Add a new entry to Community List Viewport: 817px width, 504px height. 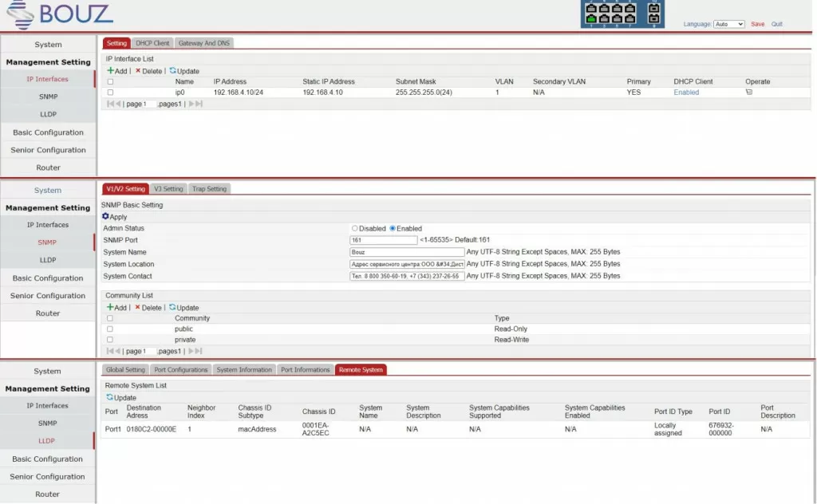click(x=116, y=308)
